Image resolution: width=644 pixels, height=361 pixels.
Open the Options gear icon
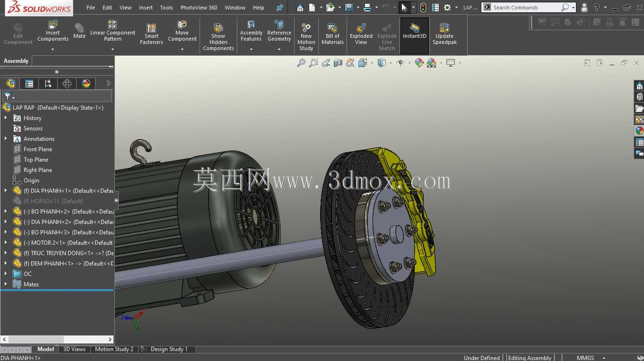pyautogui.click(x=447, y=8)
